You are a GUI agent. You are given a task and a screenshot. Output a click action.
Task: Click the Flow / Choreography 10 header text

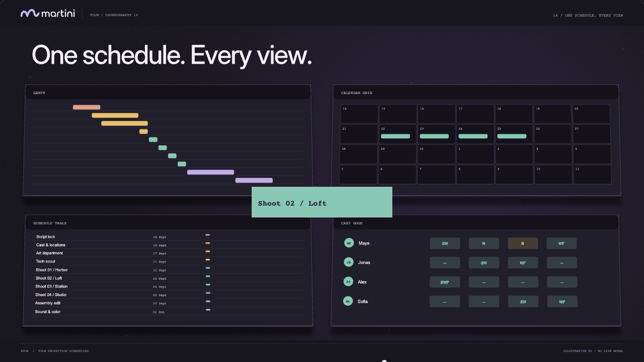coord(114,15)
